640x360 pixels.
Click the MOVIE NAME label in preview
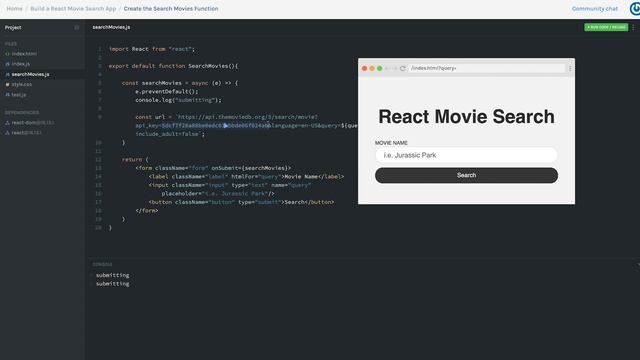pos(391,143)
